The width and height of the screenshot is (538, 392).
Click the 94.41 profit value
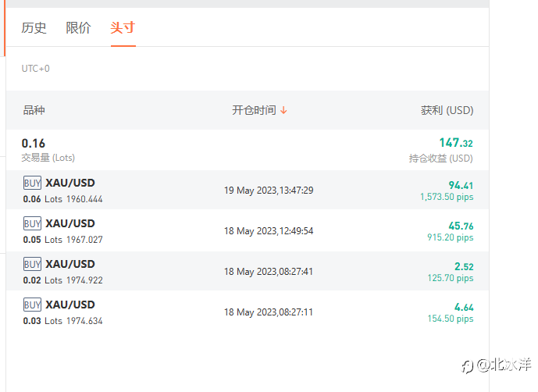(x=461, y=186)
